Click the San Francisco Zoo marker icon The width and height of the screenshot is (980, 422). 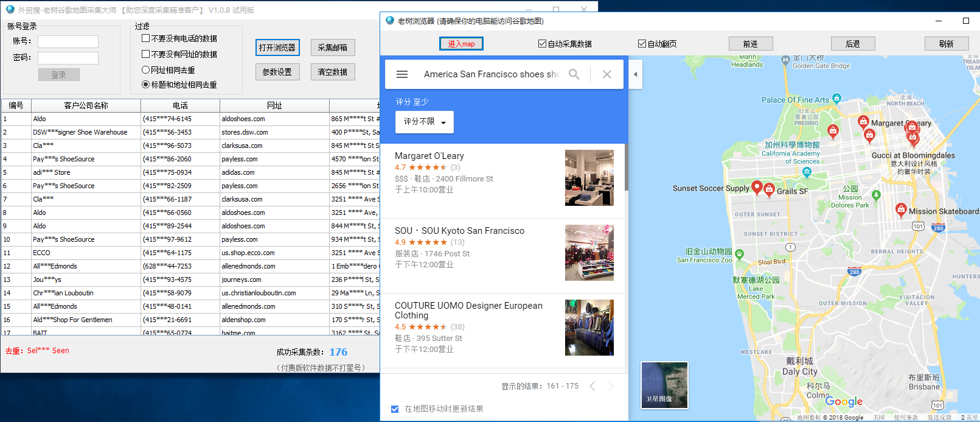click(739, 254)
